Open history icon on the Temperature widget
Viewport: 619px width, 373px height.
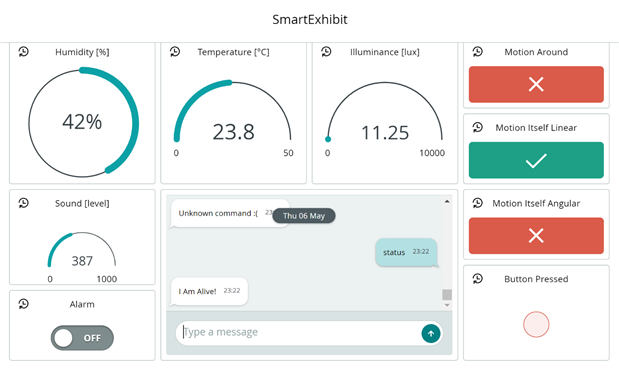[175, 52]
